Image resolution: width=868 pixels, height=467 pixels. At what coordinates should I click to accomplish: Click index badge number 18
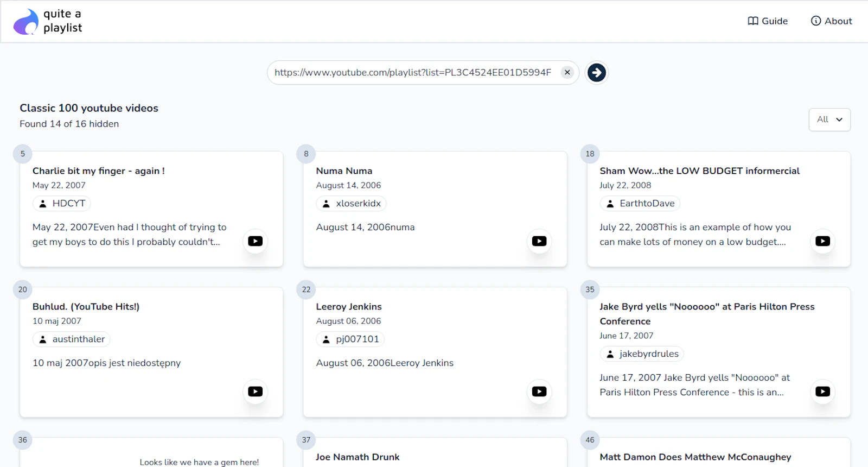point(590,154)
